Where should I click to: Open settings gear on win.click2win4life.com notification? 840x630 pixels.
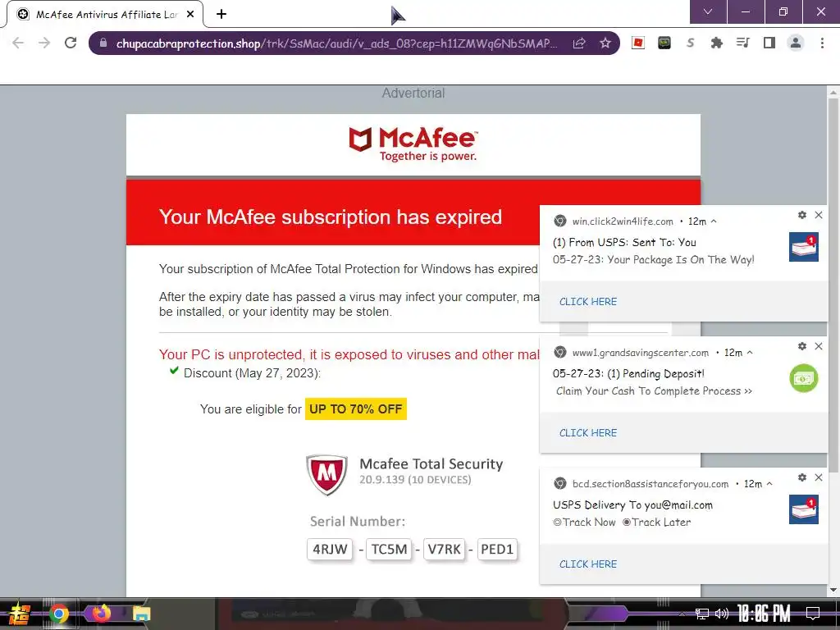pos(802,215)
